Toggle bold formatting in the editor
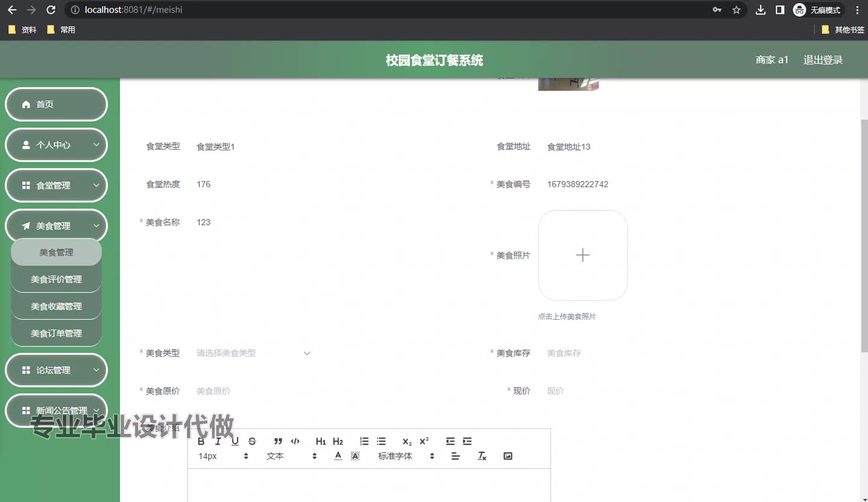 coord(201,441)
